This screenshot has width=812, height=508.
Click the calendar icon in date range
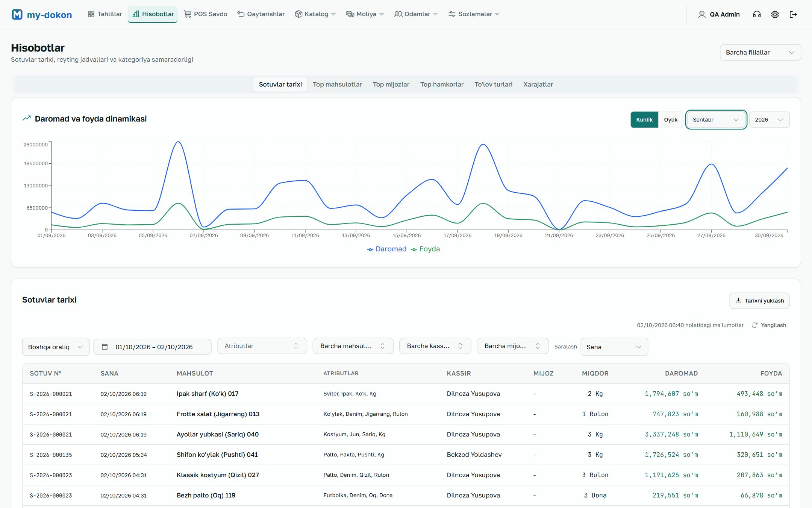point(105,347)
